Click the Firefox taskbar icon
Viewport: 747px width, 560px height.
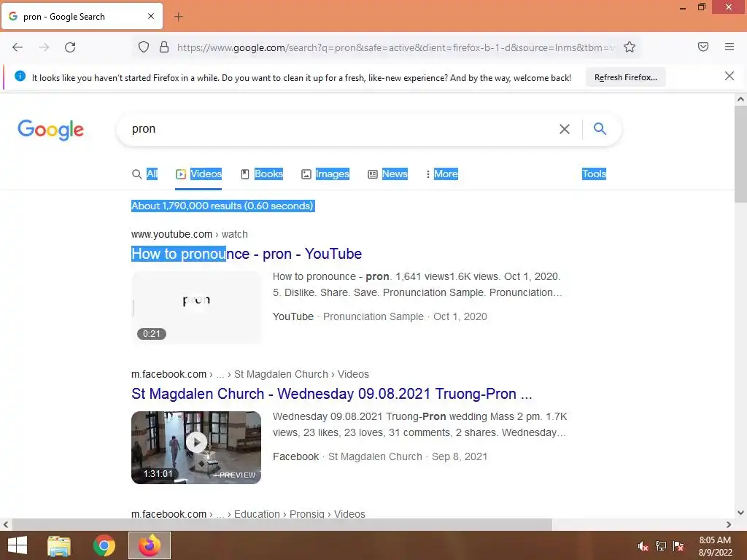pos(150,545)
